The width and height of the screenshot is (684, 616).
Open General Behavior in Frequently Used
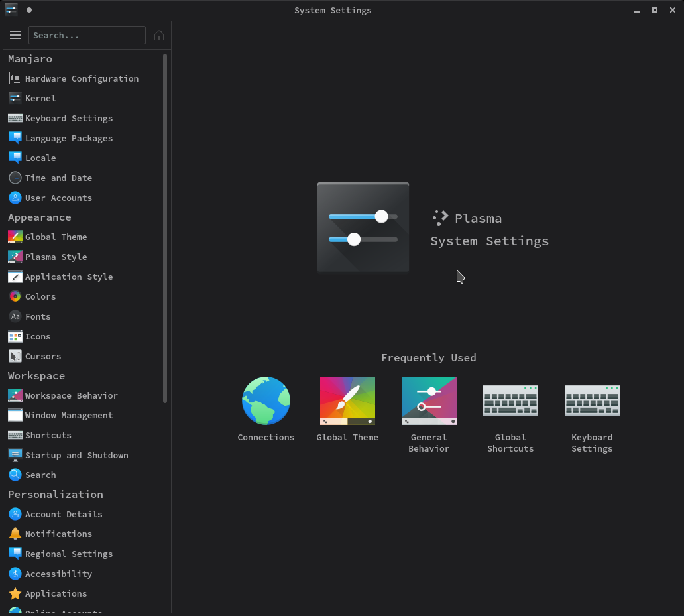coord(429,414)
